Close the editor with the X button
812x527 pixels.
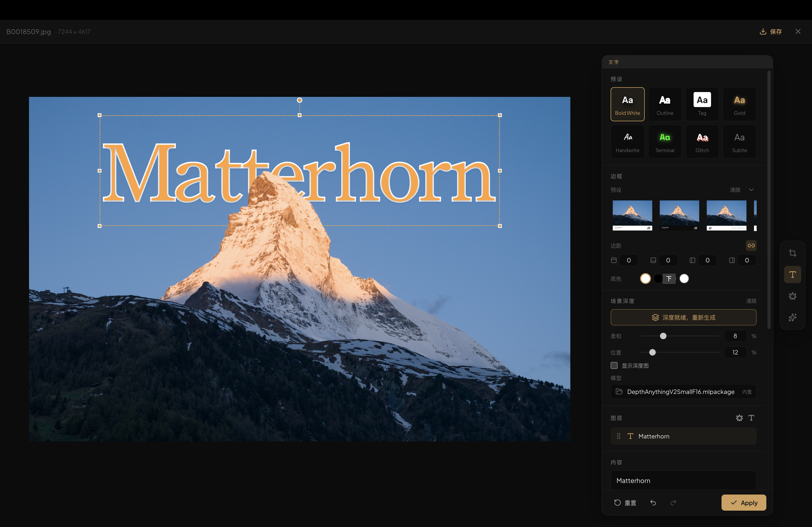point(798,31)
